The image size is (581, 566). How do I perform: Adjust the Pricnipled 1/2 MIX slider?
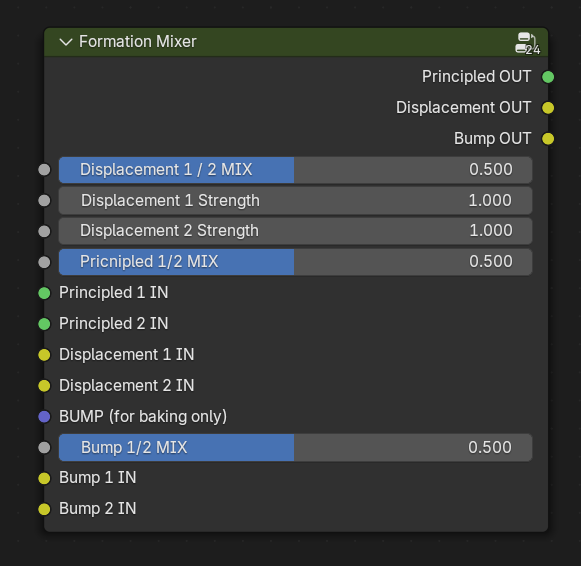pyautogui.click(x=295, y=262)
